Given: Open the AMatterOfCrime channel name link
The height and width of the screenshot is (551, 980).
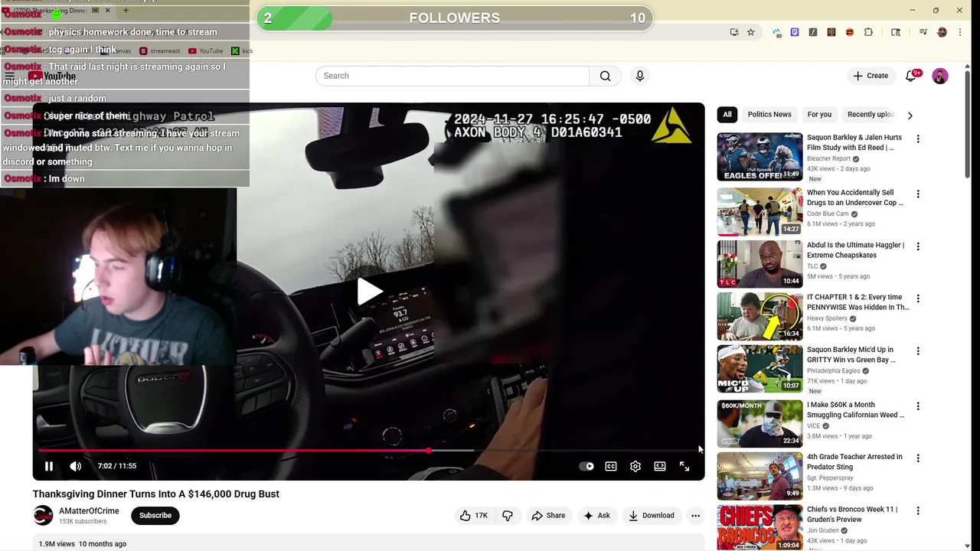Looking at the screenshot, I should pyautogui.click(x=89, y=511).
